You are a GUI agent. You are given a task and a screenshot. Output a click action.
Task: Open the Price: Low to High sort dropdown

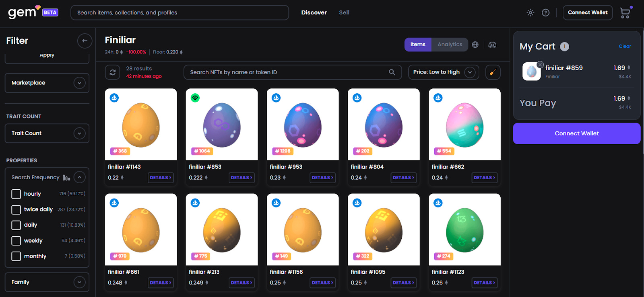pyautogui.click(x=444, y=72)
